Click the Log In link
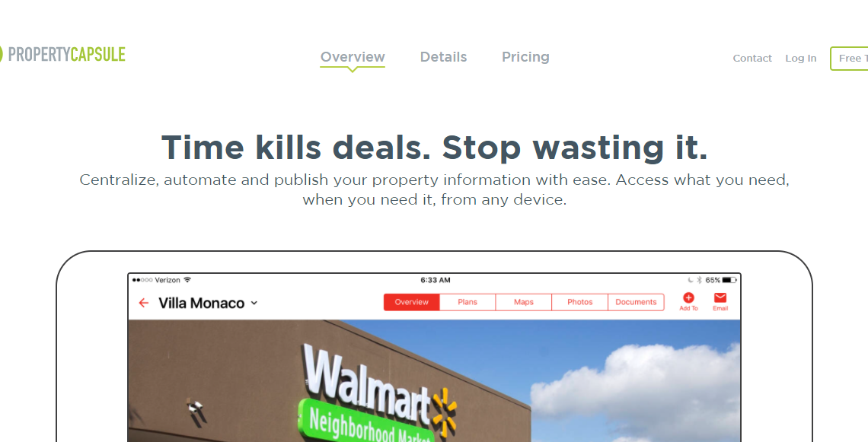The image size is (868, 442). 800,58
